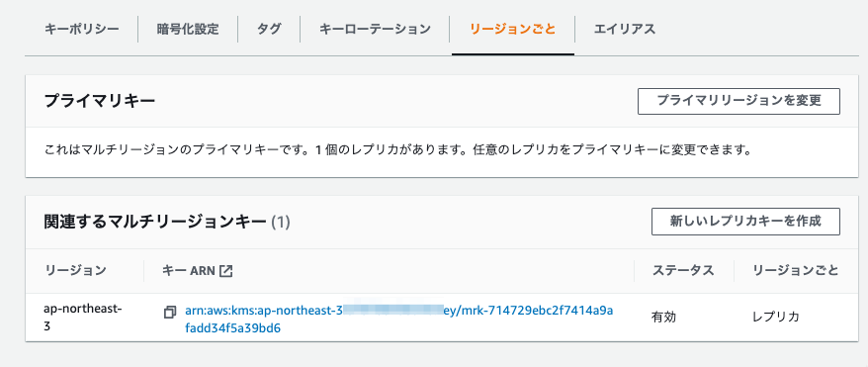Click the リージョンごと column header in table
868x367 pixels.
tap(795, 271)
